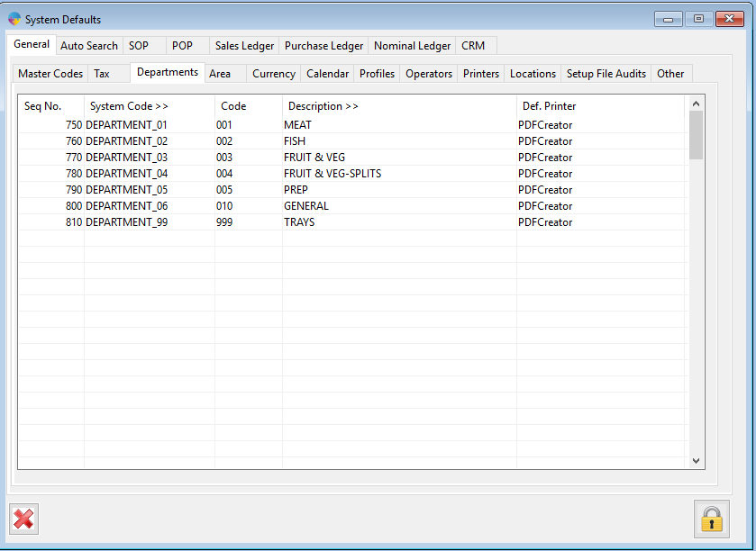The width and height of the screenshot is (756, 551).
Task: Click scrollbar up arrow in departments list
Action: point(696,104)
